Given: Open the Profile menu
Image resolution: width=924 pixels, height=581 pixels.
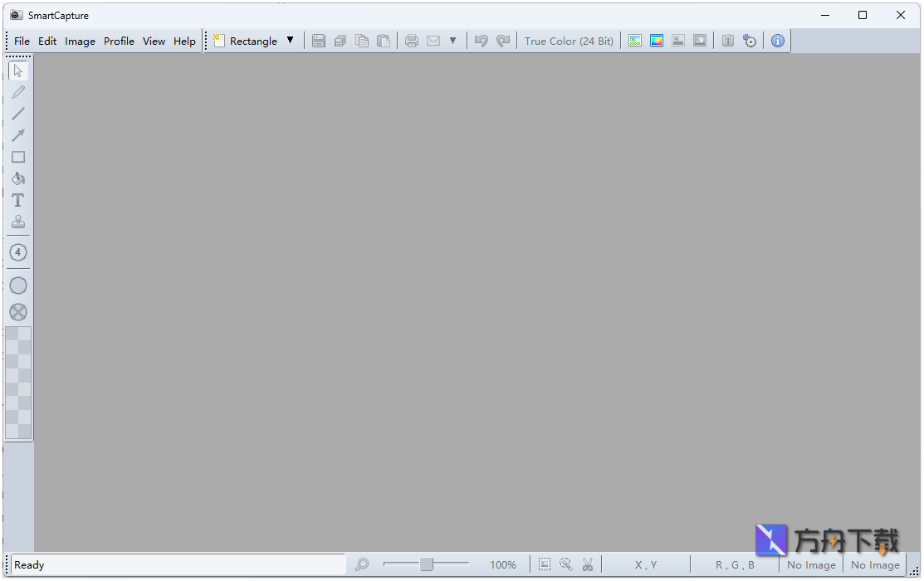Looking at the screenshot, I should pos(119,41).
